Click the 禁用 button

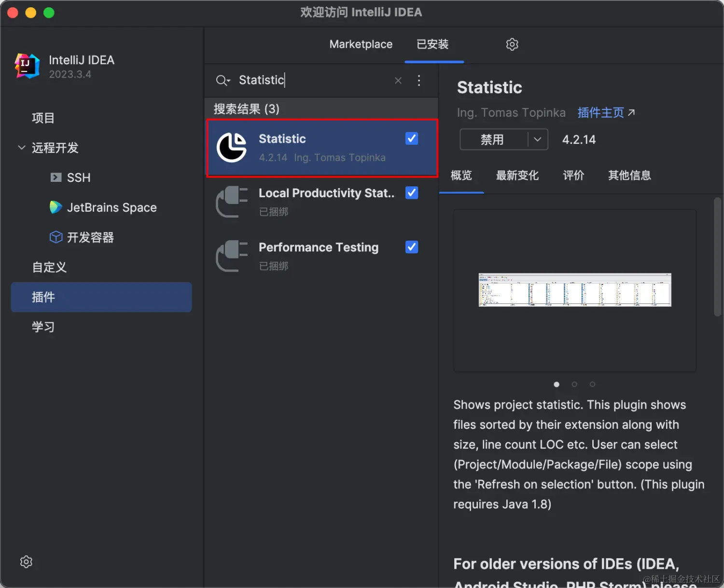[493, 139]
